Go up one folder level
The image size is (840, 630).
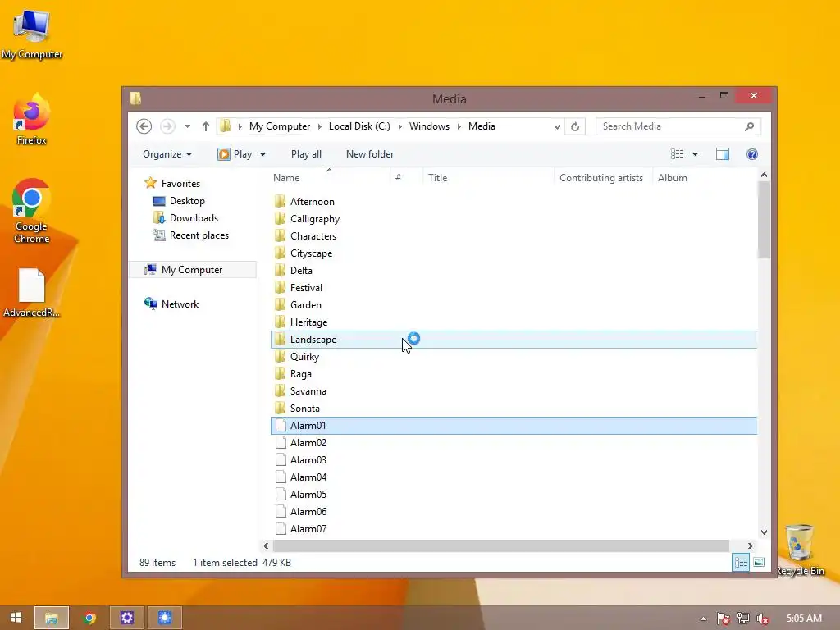coord(206,126)
